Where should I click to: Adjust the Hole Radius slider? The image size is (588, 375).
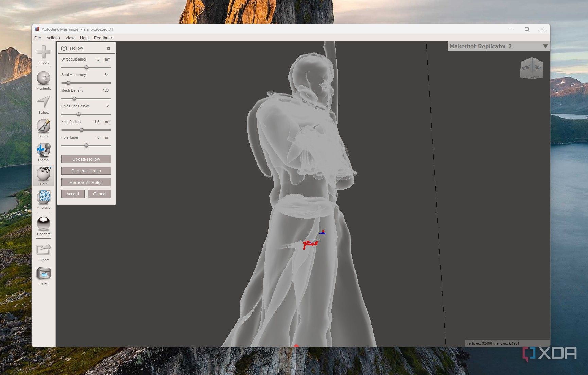coord(82,130)
